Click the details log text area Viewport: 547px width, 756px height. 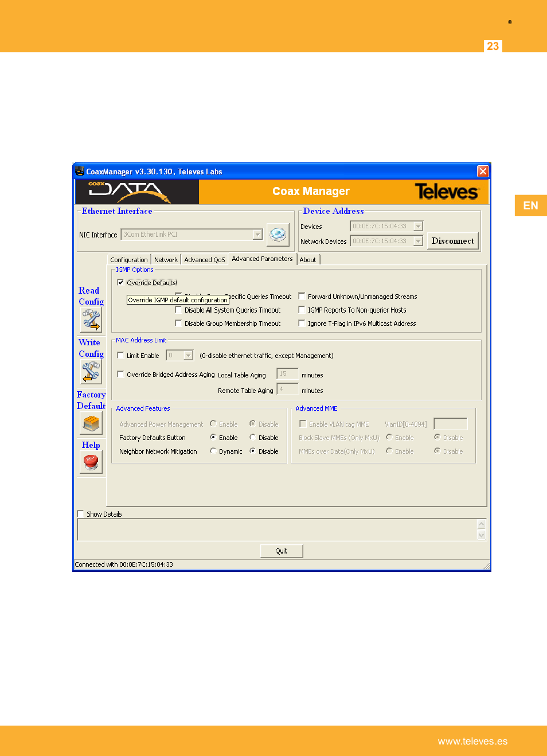(x=277, y=530)
